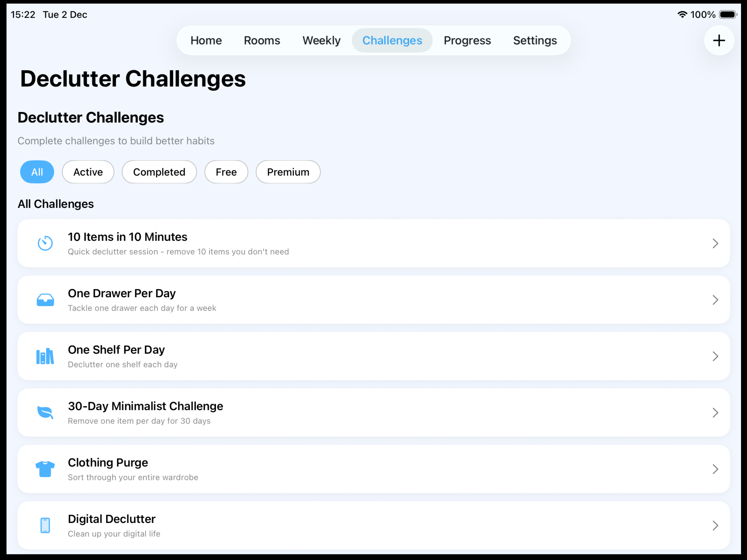Open chevron on 30-Day Minimalist Challenge
The height and width of the screenshot is (560, 747).
715,412
